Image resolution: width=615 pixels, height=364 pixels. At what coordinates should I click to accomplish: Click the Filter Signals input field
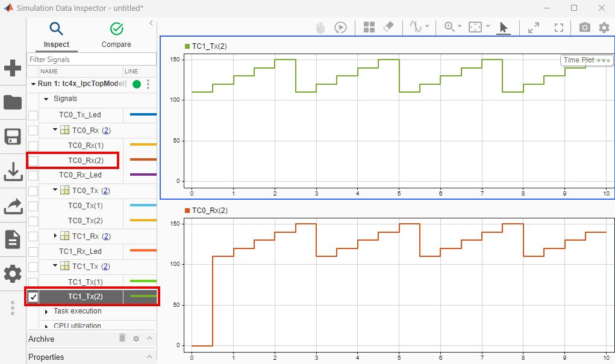click(92, 59)
